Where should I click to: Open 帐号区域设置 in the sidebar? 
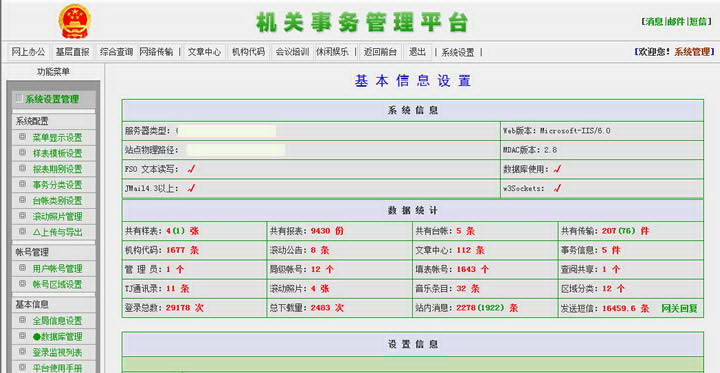[x=57, y=284]
